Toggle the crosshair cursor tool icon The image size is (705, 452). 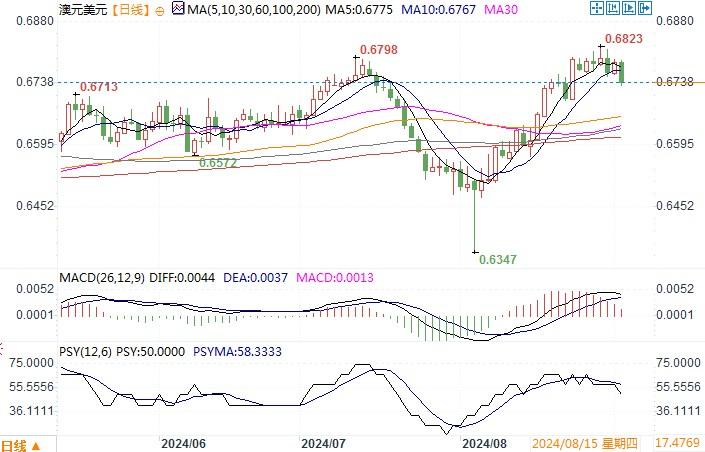[597, 8]
